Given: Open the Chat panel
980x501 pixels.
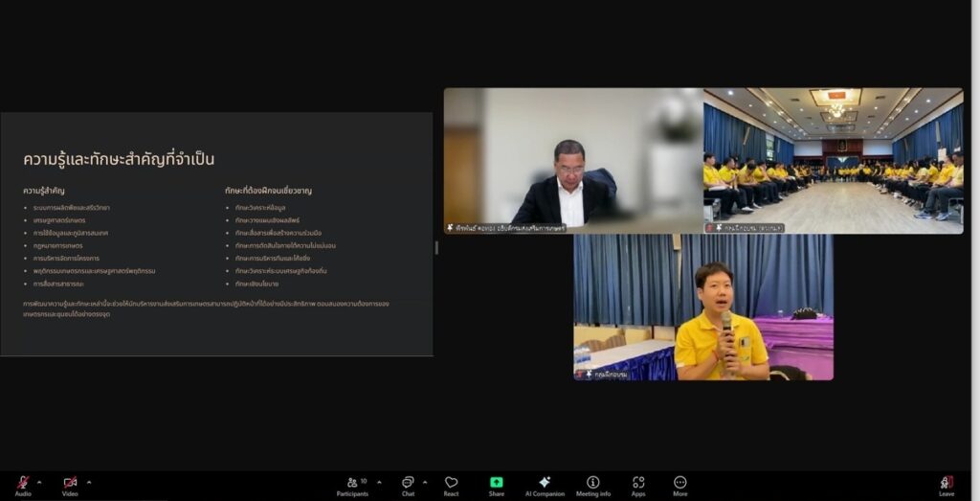Looking at the screenshot, I should pyautogui.click(x=408, y=484).
